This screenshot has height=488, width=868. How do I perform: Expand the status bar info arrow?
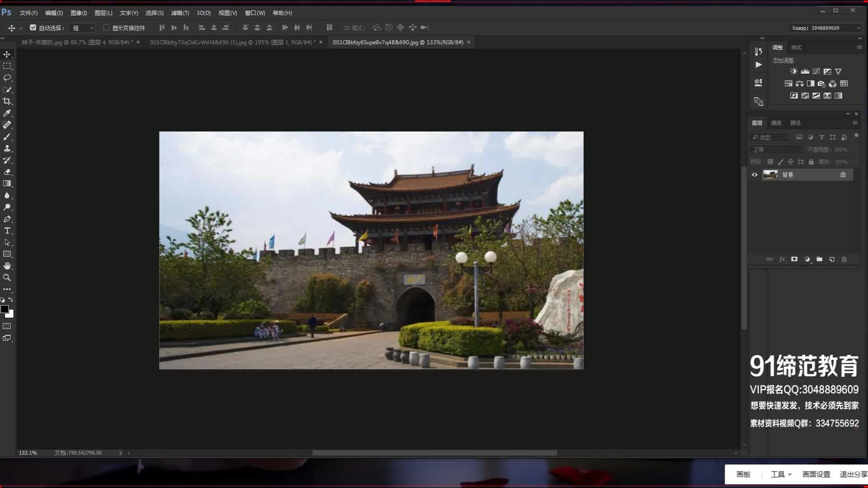120,453
